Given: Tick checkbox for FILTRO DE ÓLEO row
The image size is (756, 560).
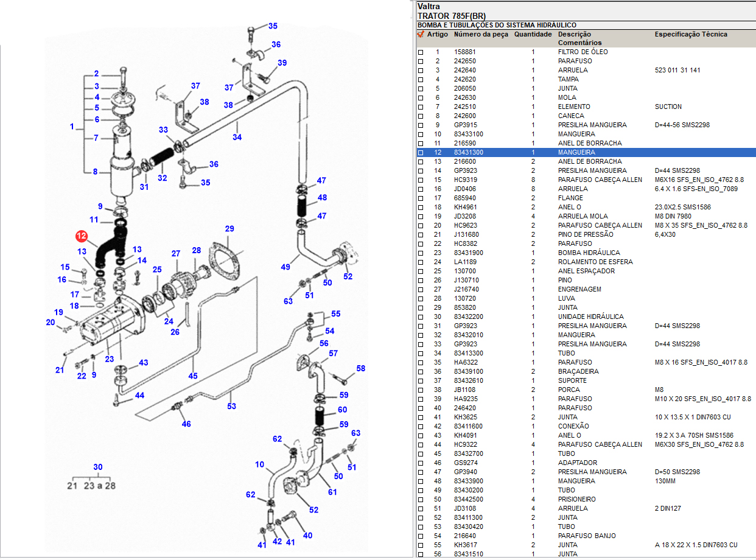Looking at the screenshot, I should (420, 52).
